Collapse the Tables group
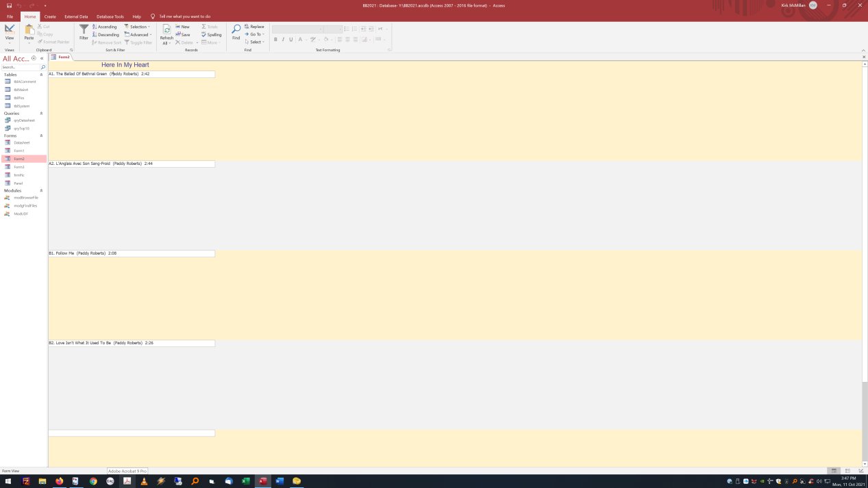 41,75
